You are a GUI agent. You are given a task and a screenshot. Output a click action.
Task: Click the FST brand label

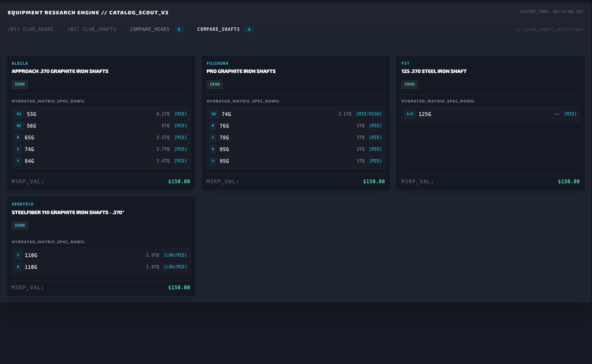[x=405, y=63]
